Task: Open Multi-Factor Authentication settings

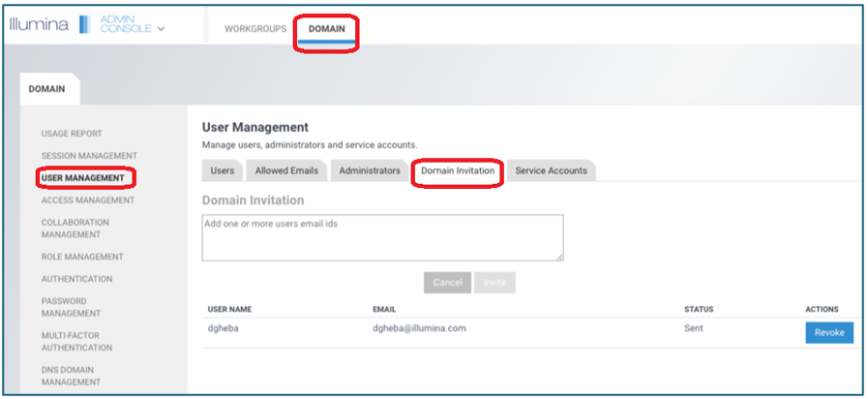Action: (x=76, y=341)
